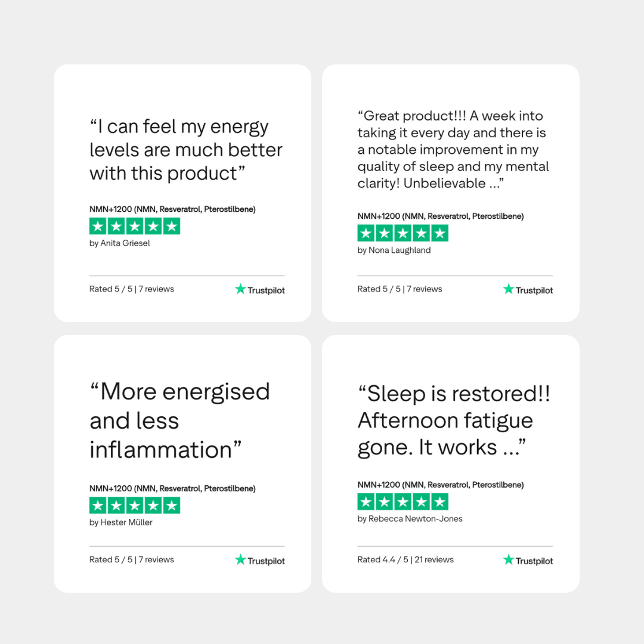Click Trustpilot logo in Hester Müller card
644x644 pixels.
click(260, 561)
